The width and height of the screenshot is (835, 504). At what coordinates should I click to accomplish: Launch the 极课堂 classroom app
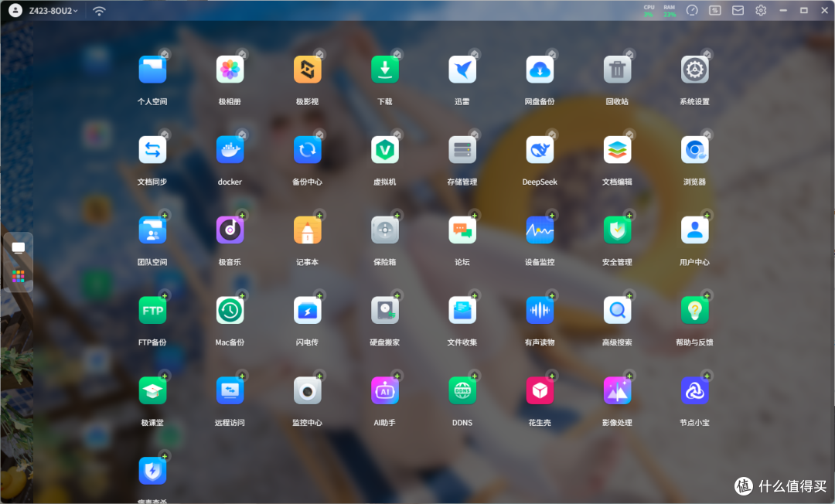[152, 391]
